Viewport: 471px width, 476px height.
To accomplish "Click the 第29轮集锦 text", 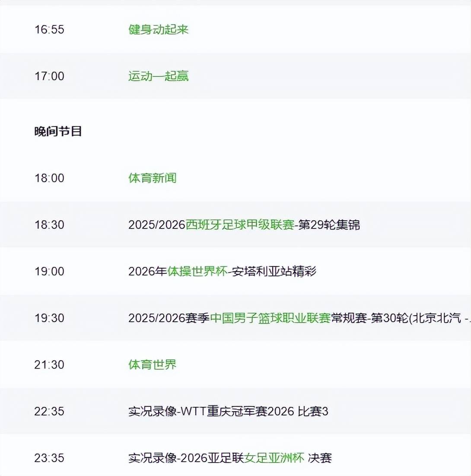I will pos(329,225).
